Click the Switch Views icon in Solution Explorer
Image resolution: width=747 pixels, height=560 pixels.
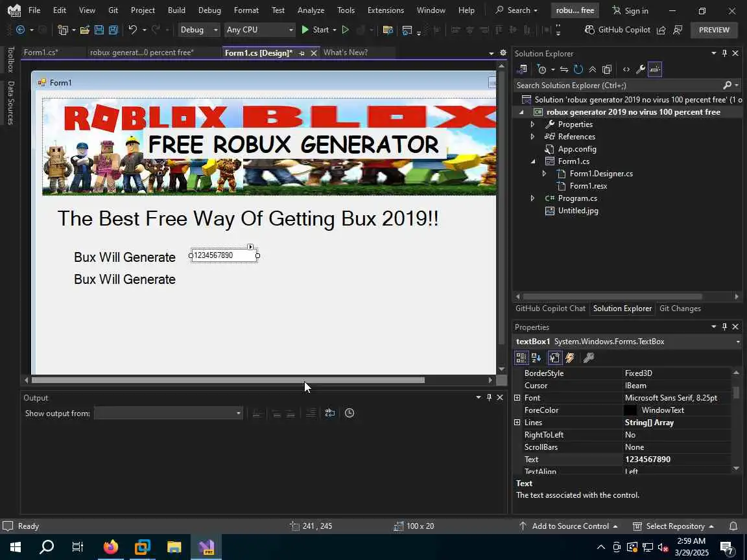522,69
